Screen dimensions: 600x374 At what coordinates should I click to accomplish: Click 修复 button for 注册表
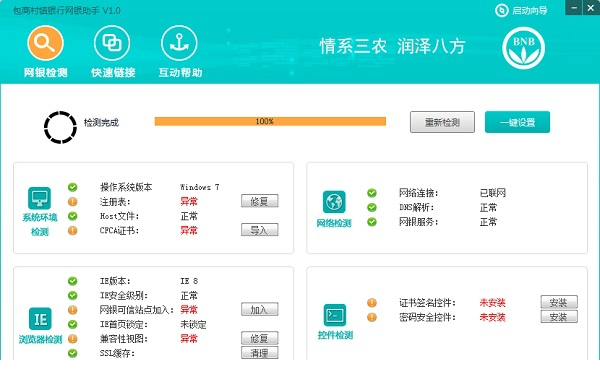[x=259, y=201]
